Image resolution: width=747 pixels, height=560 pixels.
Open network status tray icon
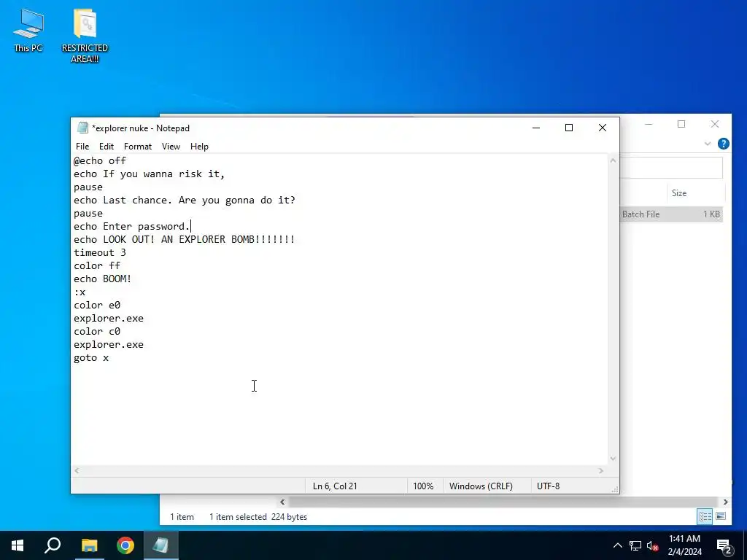pyautogui.click(x=635, y=545)
